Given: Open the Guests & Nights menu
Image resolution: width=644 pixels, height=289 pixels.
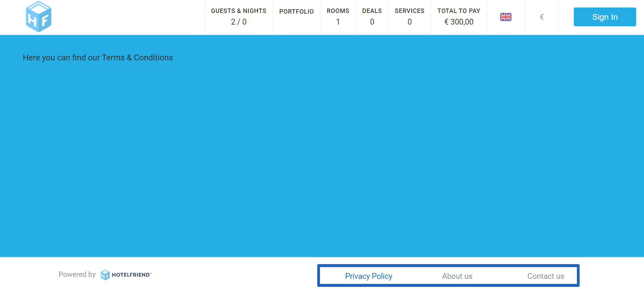Looking at the screenshot, I should pos(239,17).
